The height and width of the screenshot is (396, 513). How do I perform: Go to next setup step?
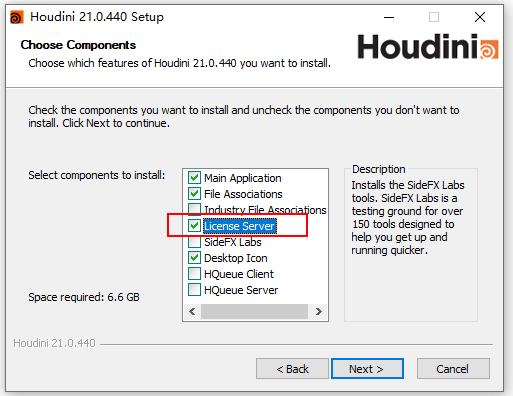click(367, 369)
